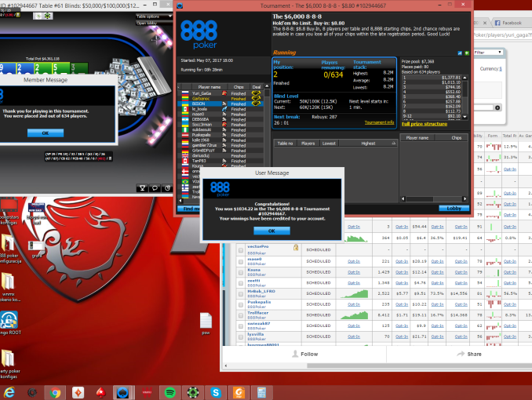The height and width of the screenshot is (400, 532).
Task: Click the trophy icon on the poker table
Action: click(141, 187)
